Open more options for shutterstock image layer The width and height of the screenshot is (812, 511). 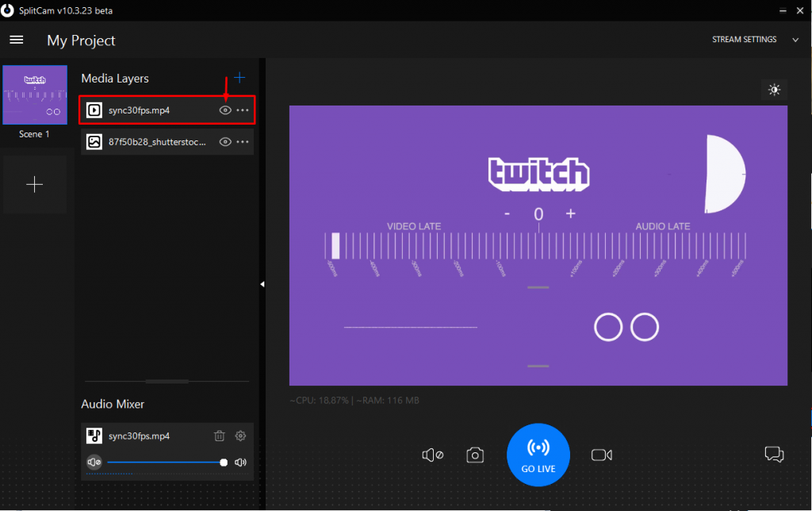coord(243,142)
